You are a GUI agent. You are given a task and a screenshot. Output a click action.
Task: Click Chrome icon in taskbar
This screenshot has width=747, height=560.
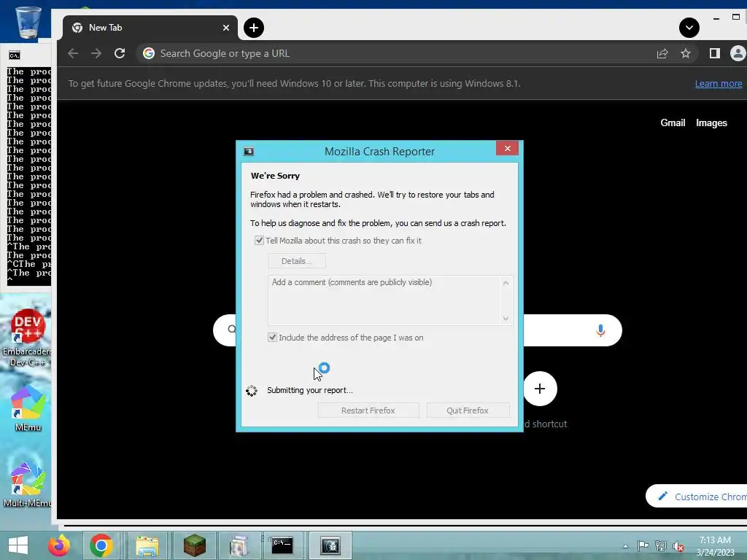[x=101, y=545]
